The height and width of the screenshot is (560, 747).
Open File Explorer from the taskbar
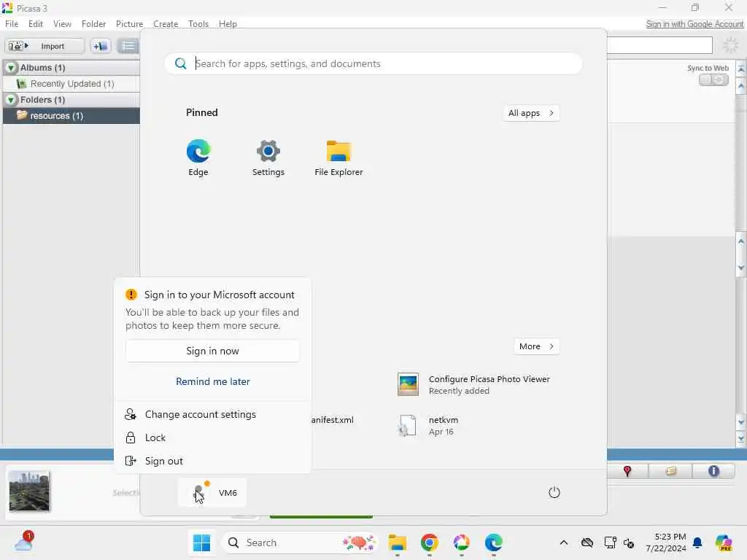coord(398,542)
